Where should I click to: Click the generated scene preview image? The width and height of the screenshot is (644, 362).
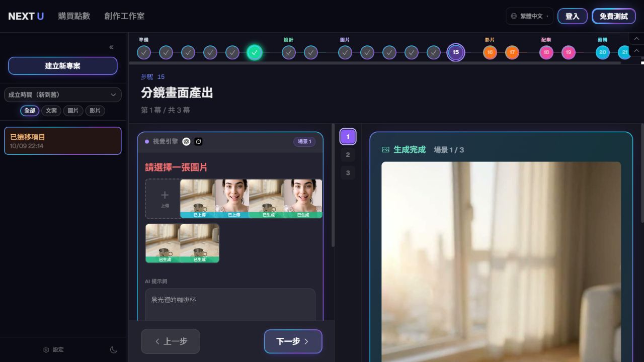tap(501, 261)
